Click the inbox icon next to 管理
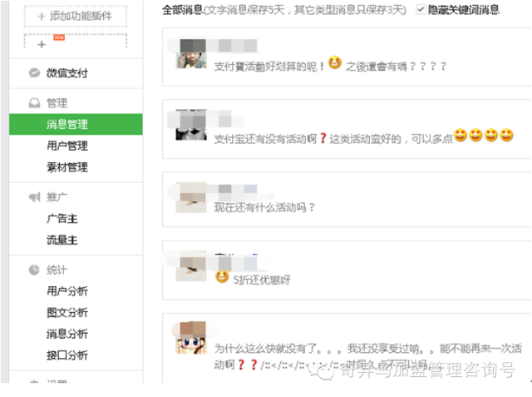The height and width of the screenshot is (397, 532). 34,103
